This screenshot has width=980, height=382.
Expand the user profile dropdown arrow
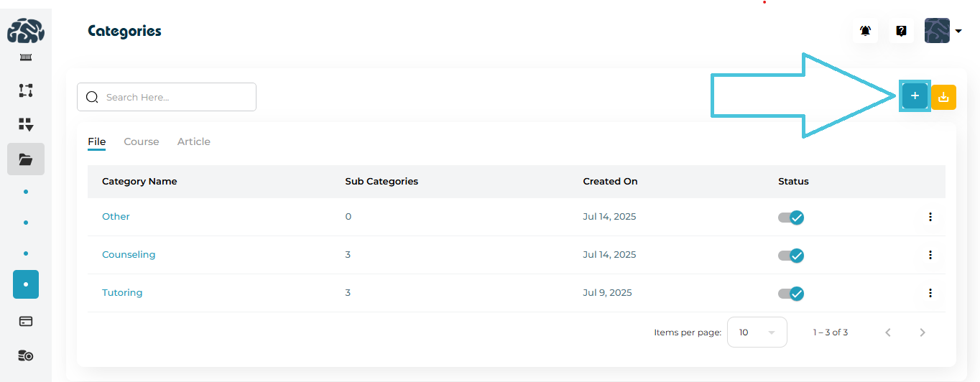(x=958, y=31)
